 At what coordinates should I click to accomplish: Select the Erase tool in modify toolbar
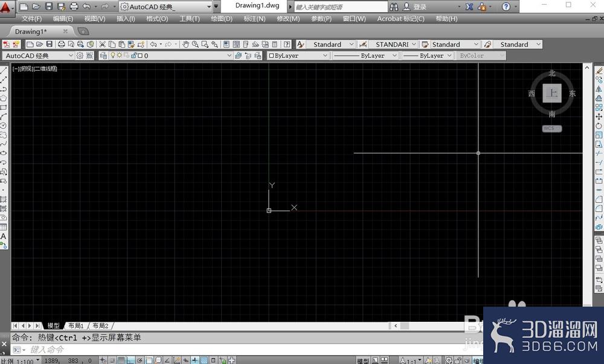(x=599, y=71)
